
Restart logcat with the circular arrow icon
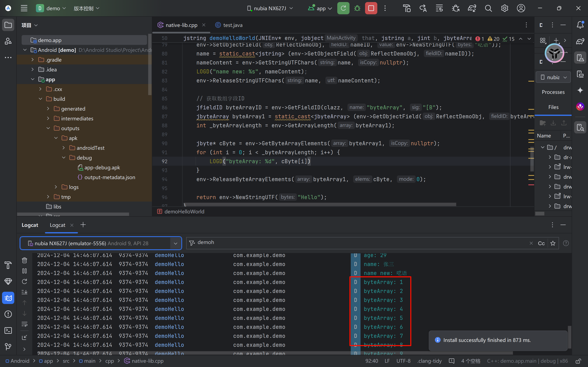(24, 282)
